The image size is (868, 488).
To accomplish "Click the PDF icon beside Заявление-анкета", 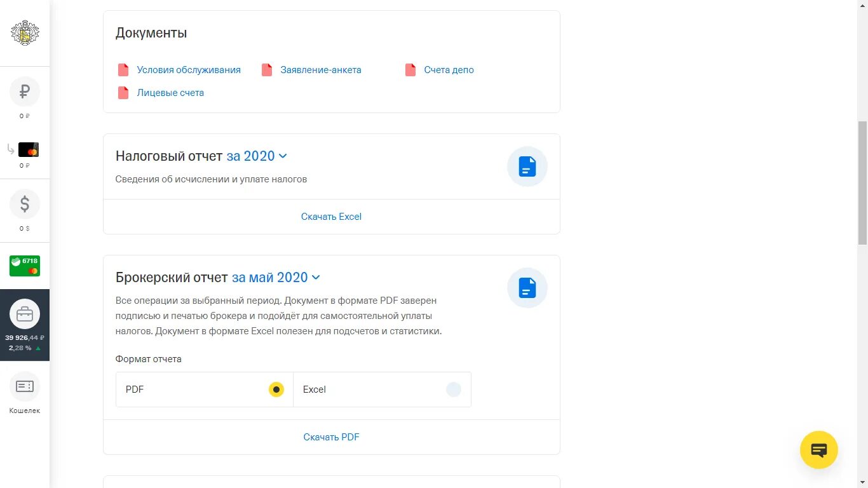I will 267,70.
